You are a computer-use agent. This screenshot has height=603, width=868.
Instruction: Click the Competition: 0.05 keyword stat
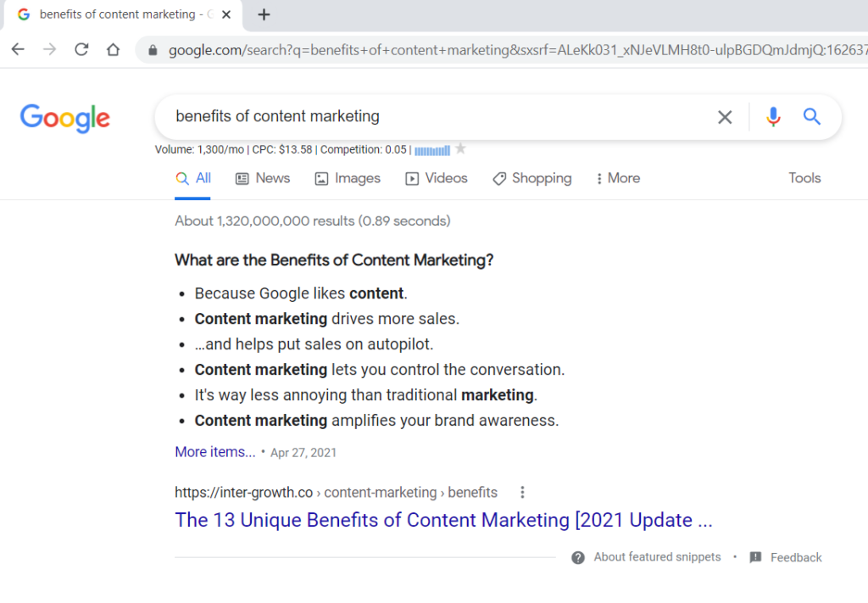(363, 149)
